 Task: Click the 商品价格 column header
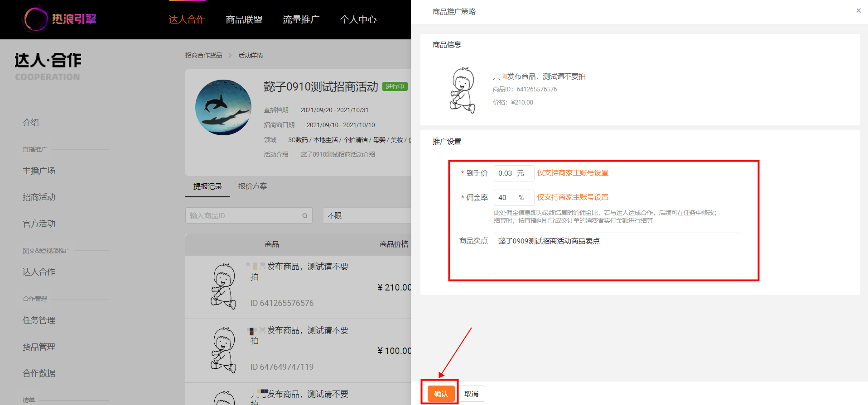click(394, 244)
